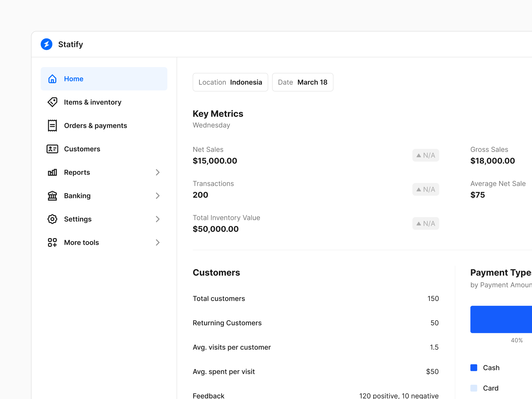Screen dimensions: 532x399
Task: Click the Total customers value 150
Action: pyautogui.click(x=433, y=298)
